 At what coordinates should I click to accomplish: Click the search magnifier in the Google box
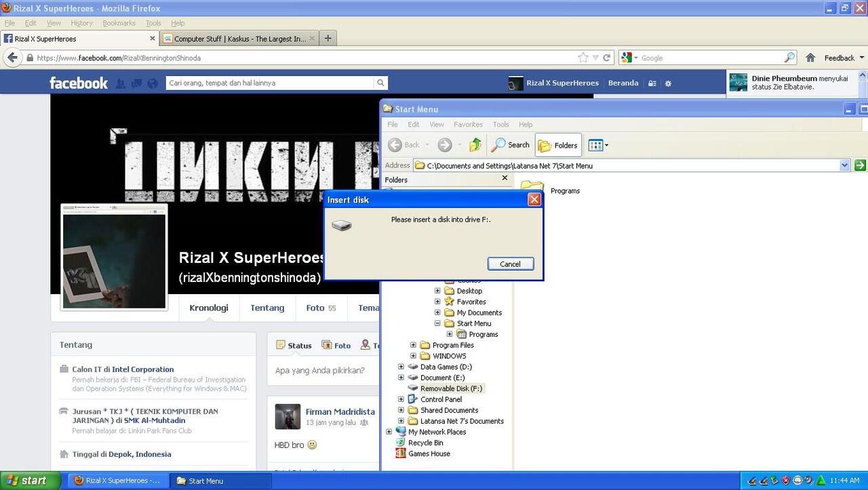[789, 58]
